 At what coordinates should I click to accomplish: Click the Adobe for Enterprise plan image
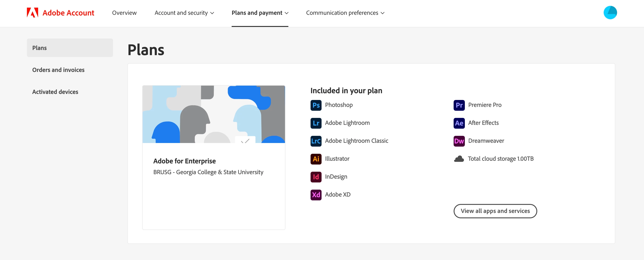pyautogui.click(x=213, y=114)
